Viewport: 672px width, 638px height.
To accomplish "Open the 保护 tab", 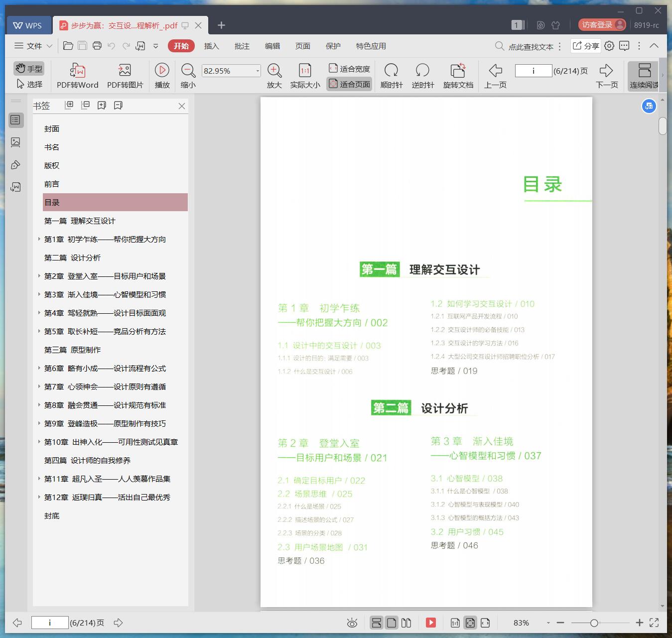I will (x=333, y=46).
